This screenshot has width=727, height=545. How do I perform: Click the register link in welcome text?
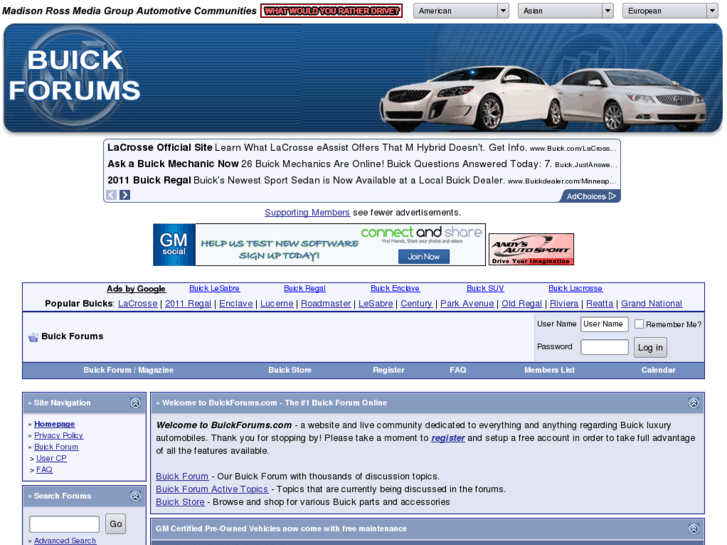(x=448, y=438)
